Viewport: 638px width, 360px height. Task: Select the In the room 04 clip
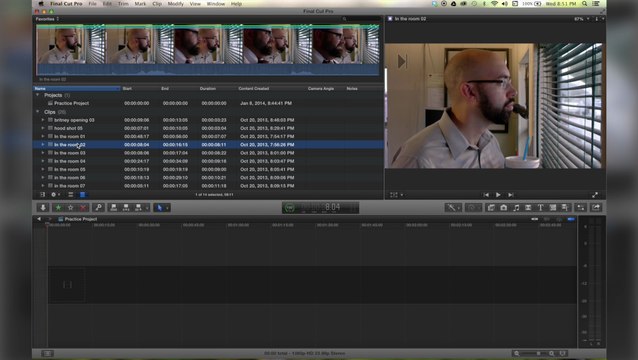(208, 161)
